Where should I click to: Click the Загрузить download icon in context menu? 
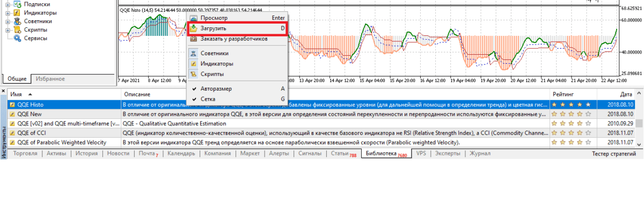194,28
